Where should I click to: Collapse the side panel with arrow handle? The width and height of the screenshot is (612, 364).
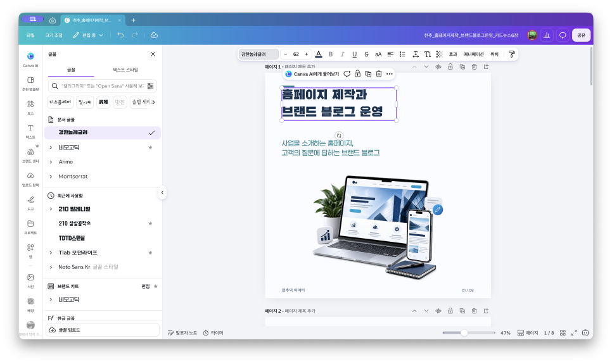(162, 192)
